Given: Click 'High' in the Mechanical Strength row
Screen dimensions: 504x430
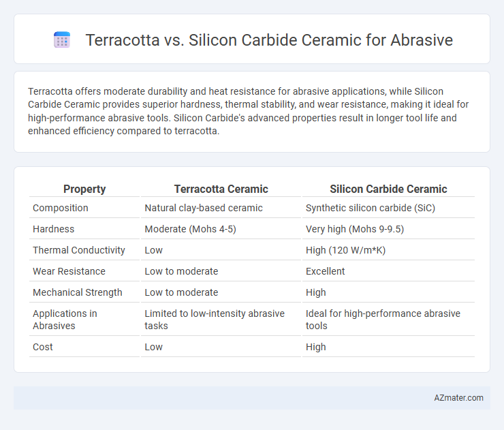Looking at the screenshot, I should [x=315, y=292].
